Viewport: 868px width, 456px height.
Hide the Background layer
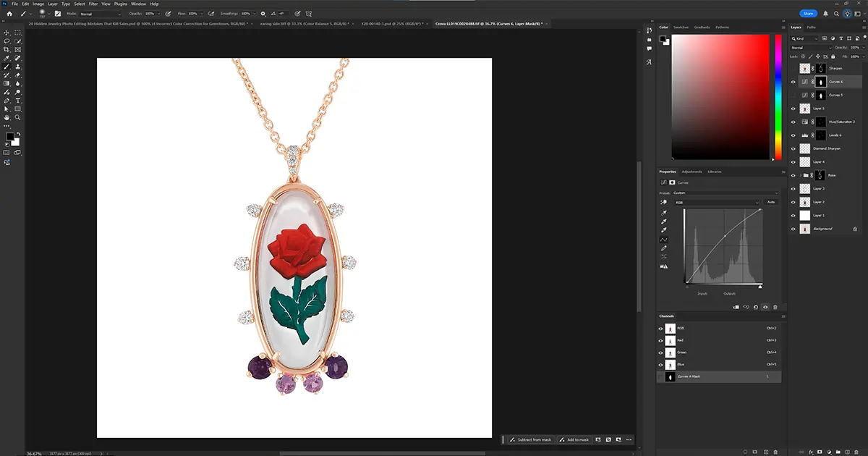click(793, 229)
